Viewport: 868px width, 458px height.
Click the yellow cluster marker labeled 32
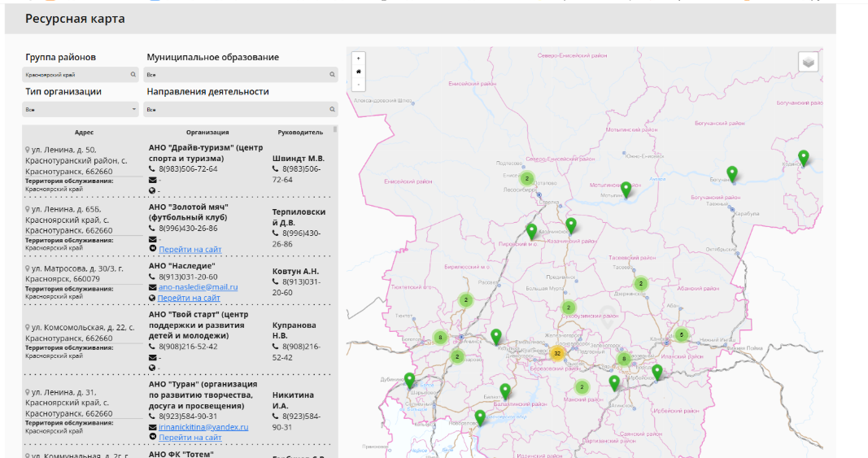556,353
